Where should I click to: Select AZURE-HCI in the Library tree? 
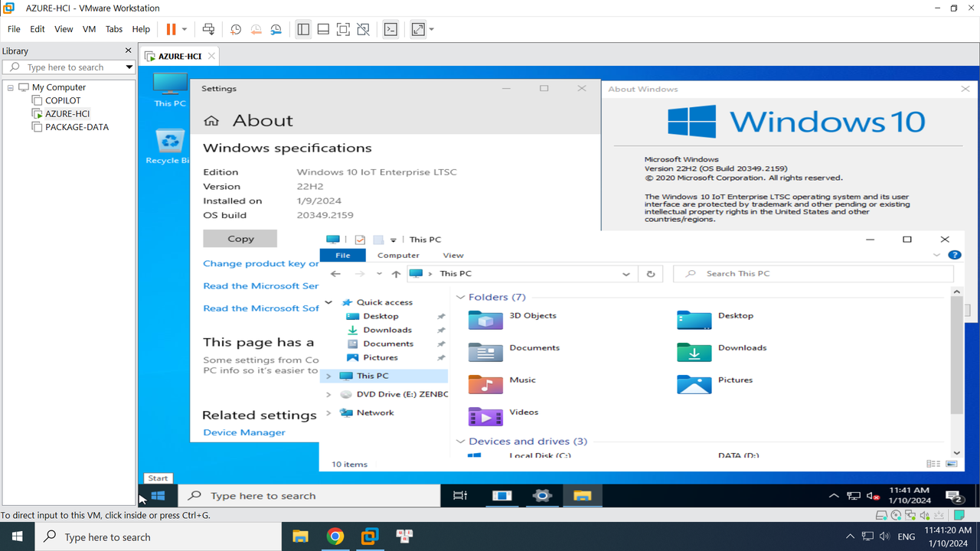pos(67,113)
